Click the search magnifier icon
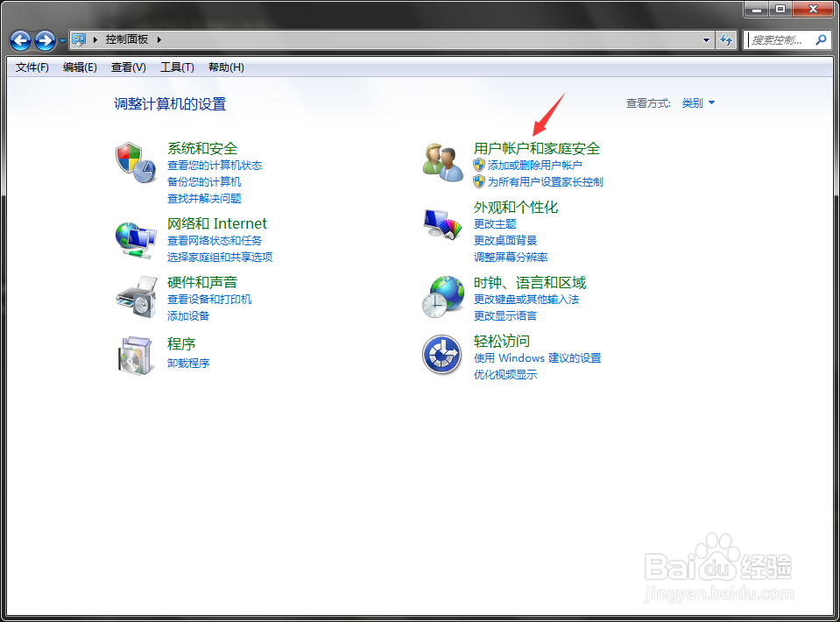 coord(821,39)
